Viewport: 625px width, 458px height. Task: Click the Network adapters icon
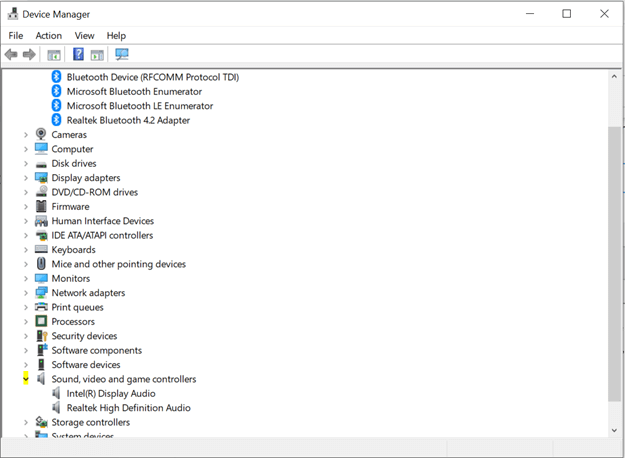point(41,293)
